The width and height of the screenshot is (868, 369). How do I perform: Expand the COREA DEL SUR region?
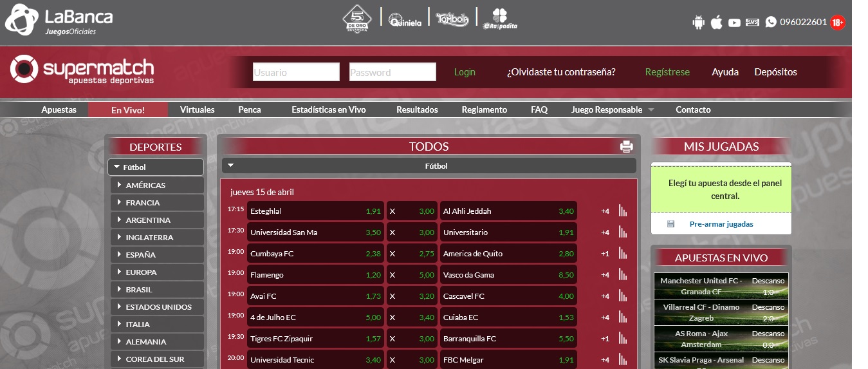tap(157, 359)
